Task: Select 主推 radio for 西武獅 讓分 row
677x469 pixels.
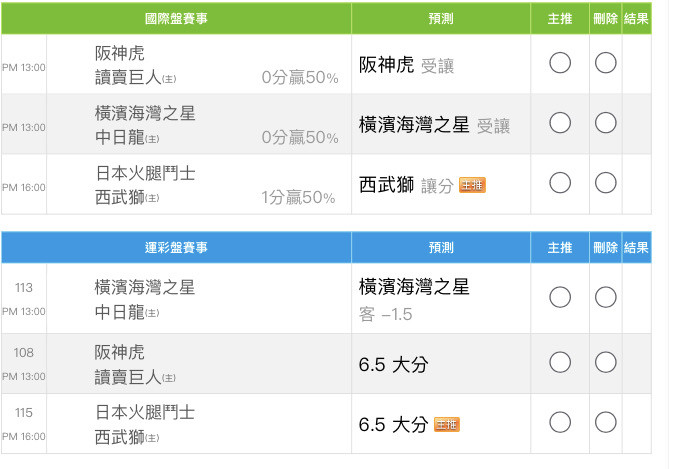Action: pos(560,183)
